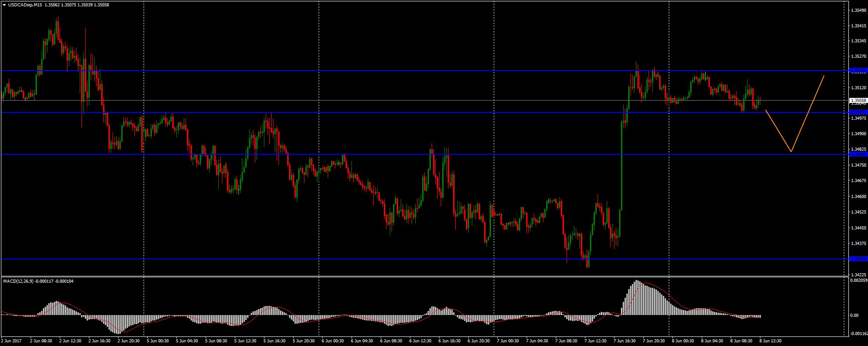Click the 5 Jun 16:30 time label
Screen dimensions: 868x346
click(x=275, y=341)
